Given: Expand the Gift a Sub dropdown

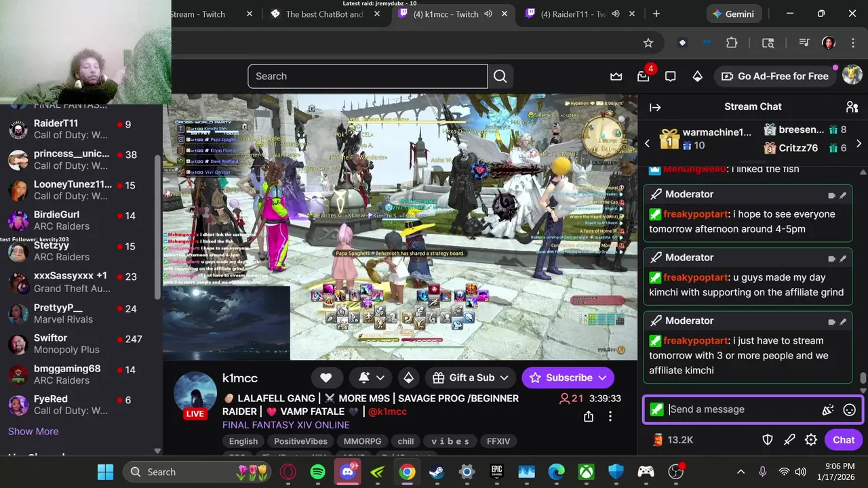Looking at the screenshot, I should (x=471, y=378).
